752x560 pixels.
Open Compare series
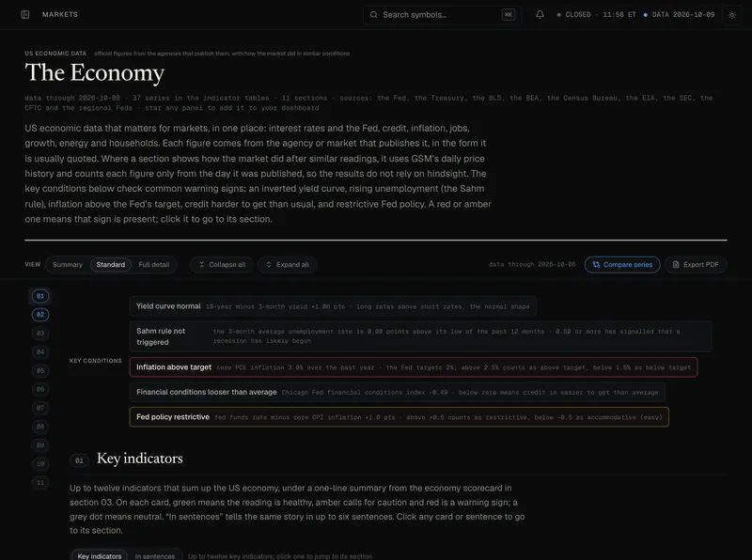[x=622, y=265]
